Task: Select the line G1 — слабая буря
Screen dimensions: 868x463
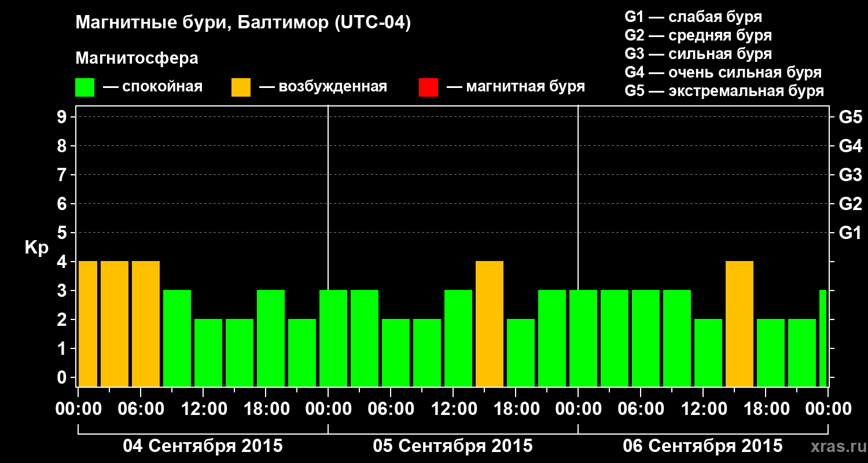Action: click(693, 17)
